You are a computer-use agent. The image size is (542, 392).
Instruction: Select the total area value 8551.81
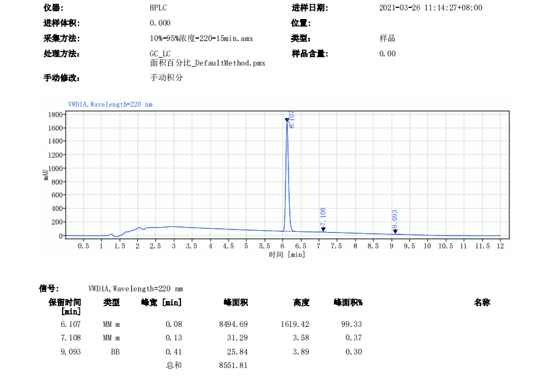coord(233,366)
